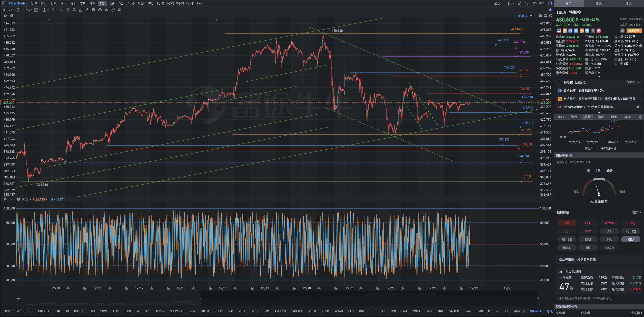This screenshot has width=644, height=317.
Task: Select the Fibonacci grid drawing tool
Action: [36, 10]
